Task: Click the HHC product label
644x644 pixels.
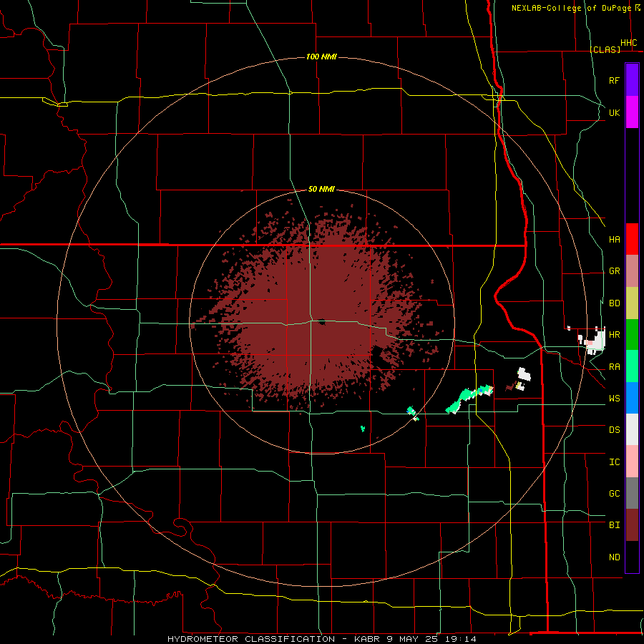Action: tap(628, 43)
